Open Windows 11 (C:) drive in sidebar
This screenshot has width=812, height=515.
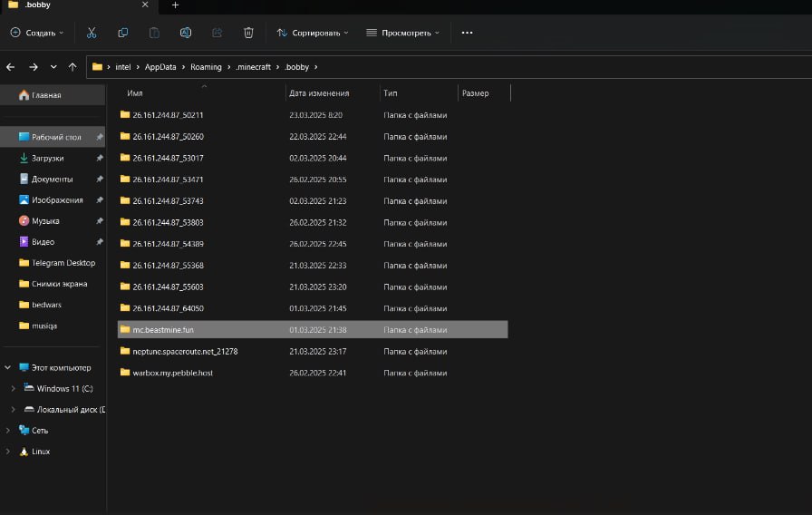64,388
